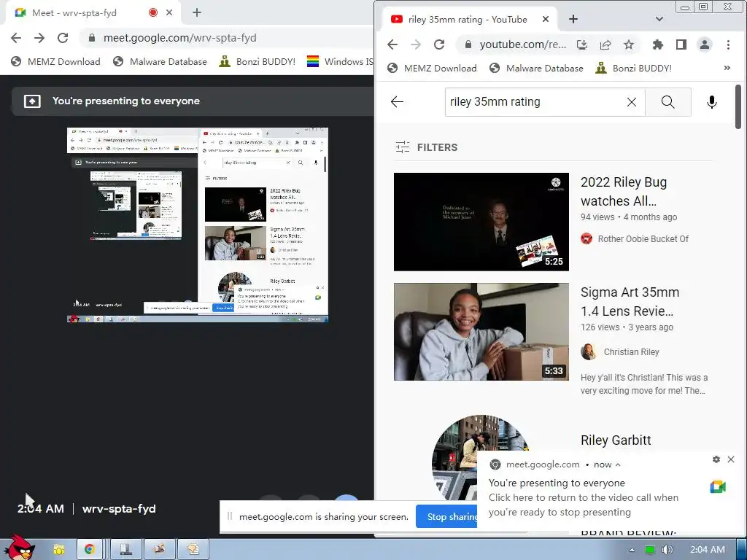The height and width of the screenshot is (560, 747).
Task: Open Bonzi BUDDY! bookmark in Meet window
Action: point(258,61)
